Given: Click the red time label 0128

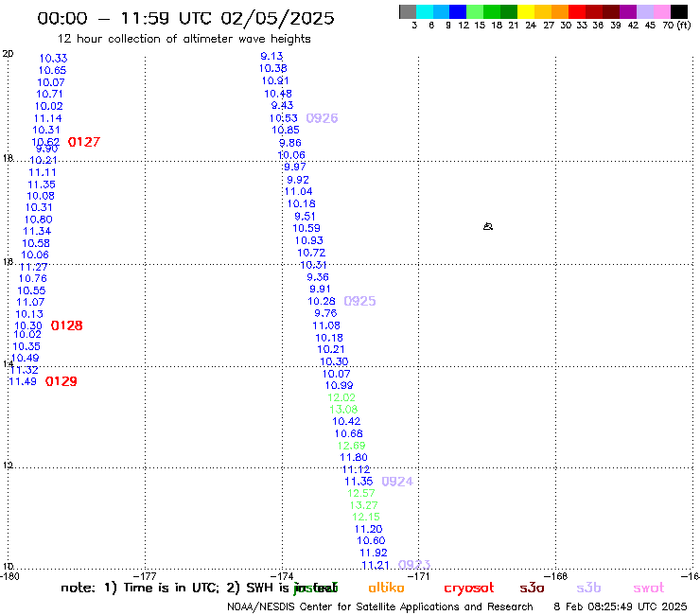Looking at the screenshot, I should [x=66, y=325].
